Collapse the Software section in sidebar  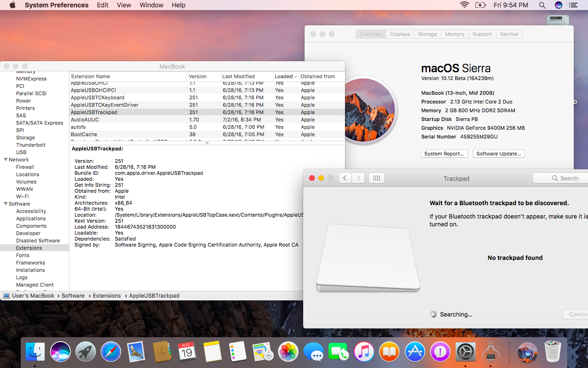[6, 204]
